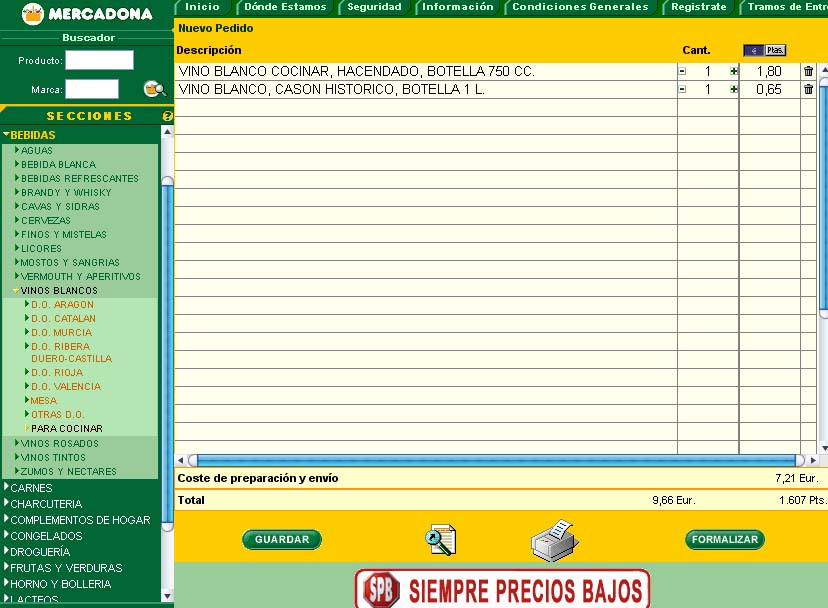Delete Vino Blanco Cocinar Hacendado with trash icon
Viewport: 828px width, 608px height.
[808, 71]
